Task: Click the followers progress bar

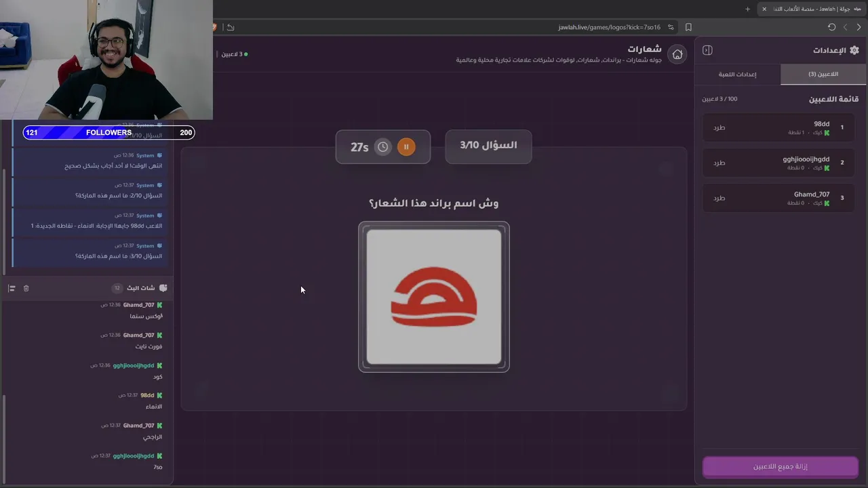Action: 108,133
